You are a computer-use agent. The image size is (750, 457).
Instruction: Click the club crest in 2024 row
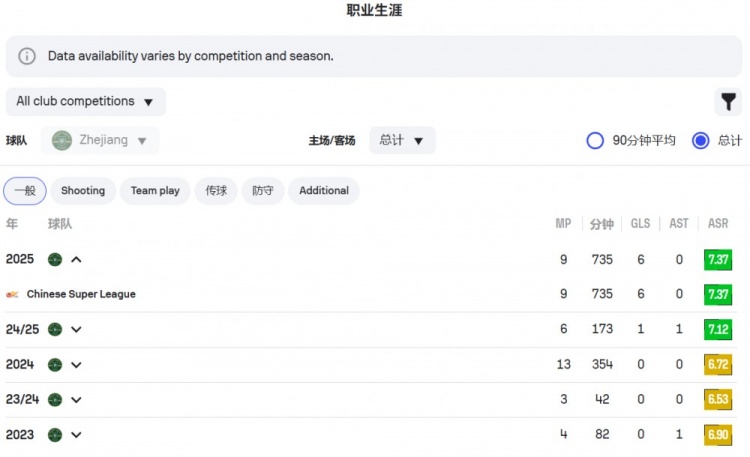click(x=55, y=365)
